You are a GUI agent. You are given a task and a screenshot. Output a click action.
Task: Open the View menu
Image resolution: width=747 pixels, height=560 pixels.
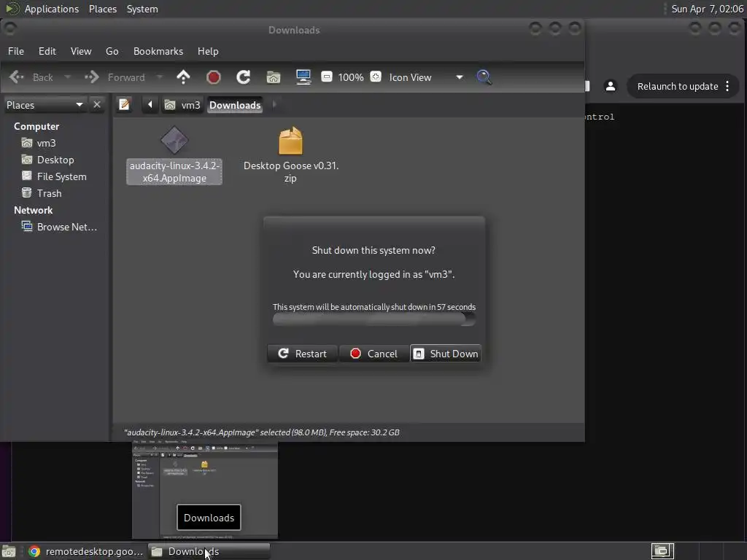[81, 51]
